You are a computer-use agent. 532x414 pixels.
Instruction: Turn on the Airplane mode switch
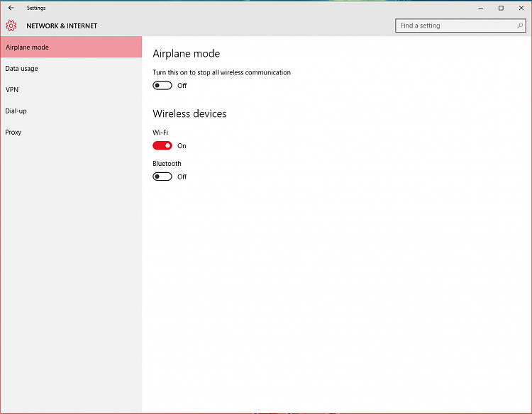(x=162, y=86)
